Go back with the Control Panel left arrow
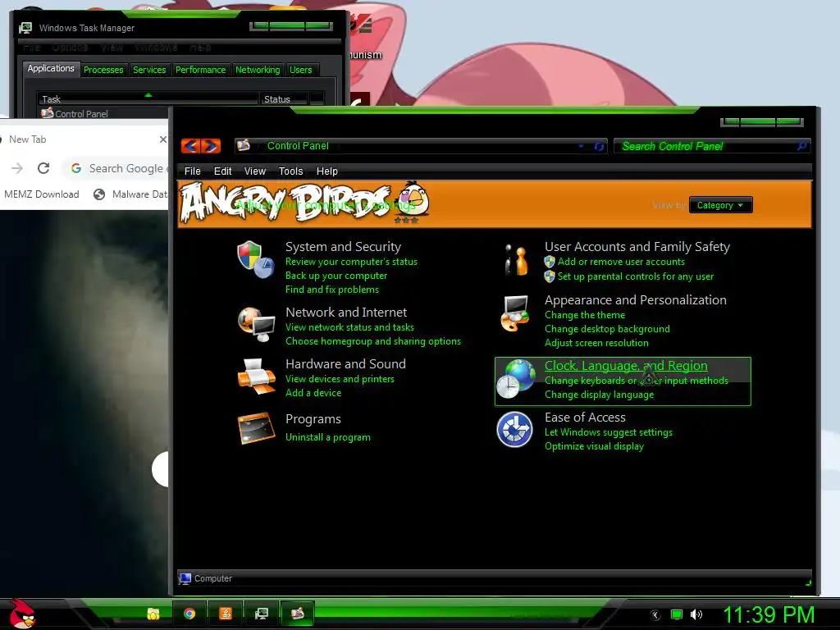 (191, 146)
